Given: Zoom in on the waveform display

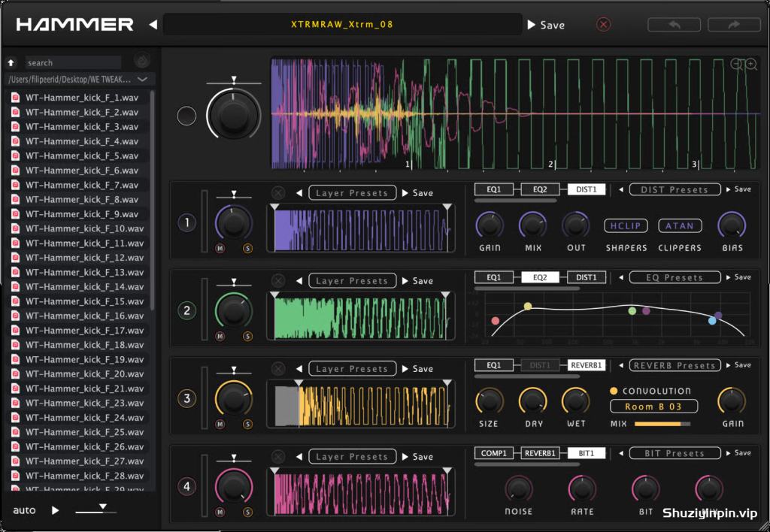Looking at the screenshot, I should click(x=751, y=65).
